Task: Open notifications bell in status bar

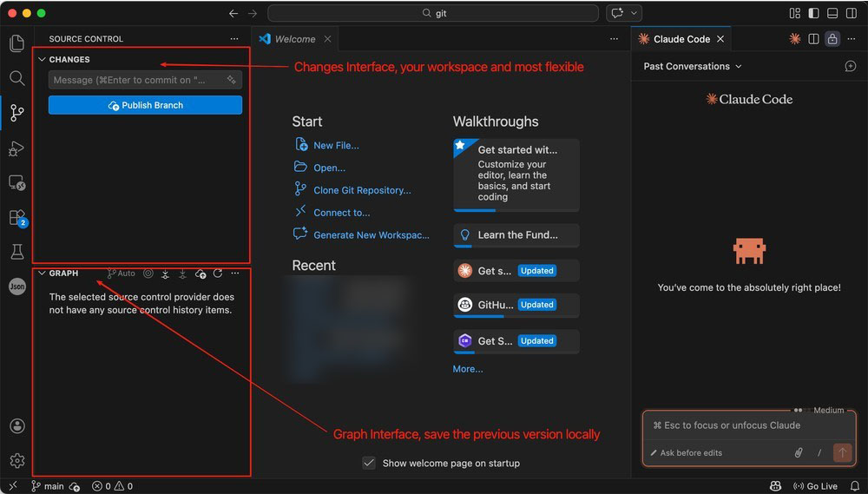Action: (x=855, y=485)
